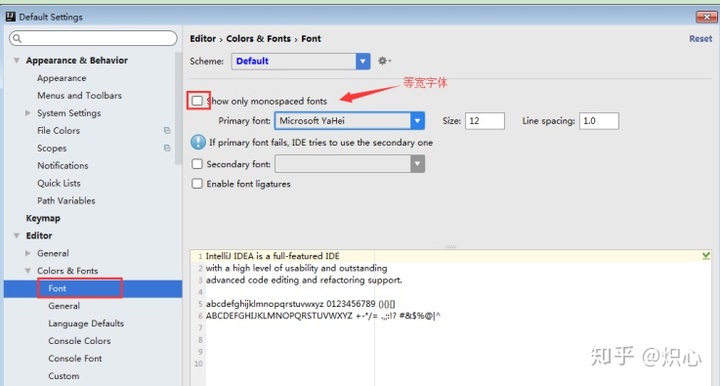Screen dimensions: 720x386
Task: Toggle the Secondary font checkbox
Action: [197, 164]
